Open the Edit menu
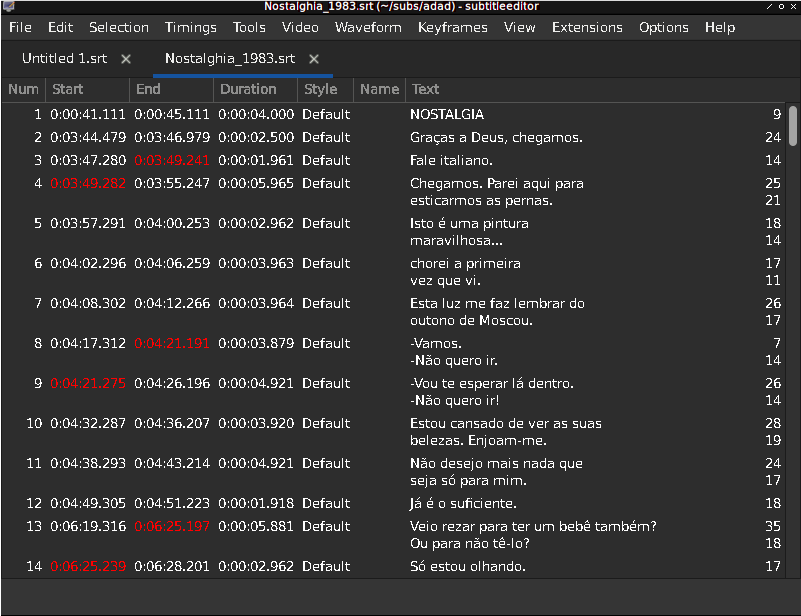This screenshot has height=616, width=801. [x=60, y=27]
